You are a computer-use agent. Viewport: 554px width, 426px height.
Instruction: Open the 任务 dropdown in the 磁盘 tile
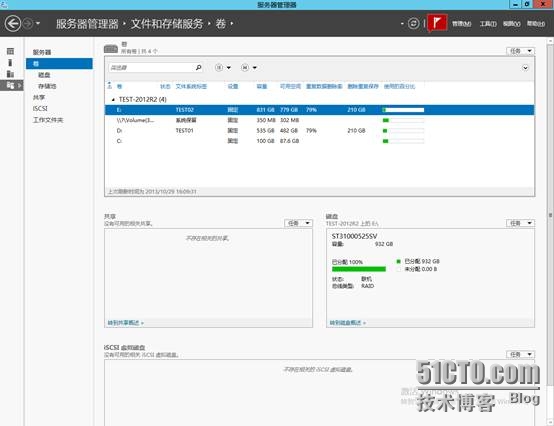coord(520,223)
